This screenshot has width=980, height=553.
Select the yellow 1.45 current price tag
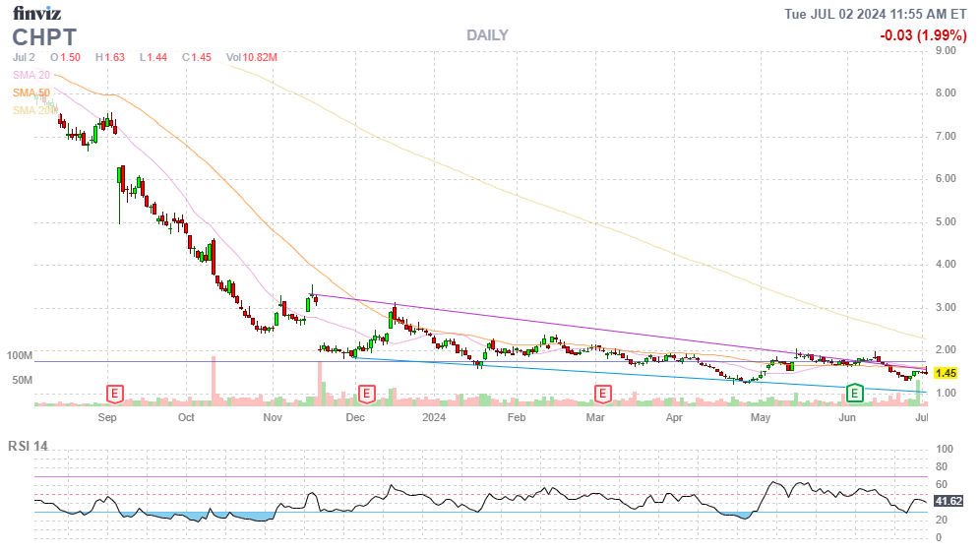click(946, 373)
